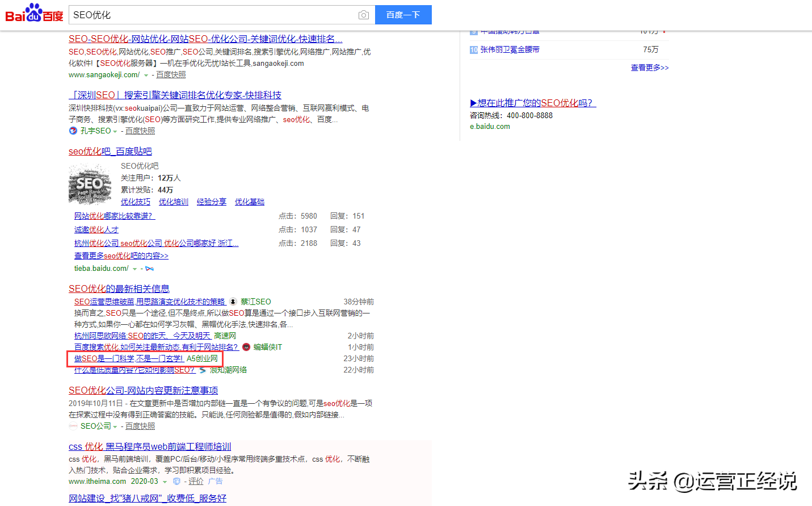Expand dropdown arrow after itheima 2020-03
The height and width of the screenshot is (506, 812).
pos(165,482)
